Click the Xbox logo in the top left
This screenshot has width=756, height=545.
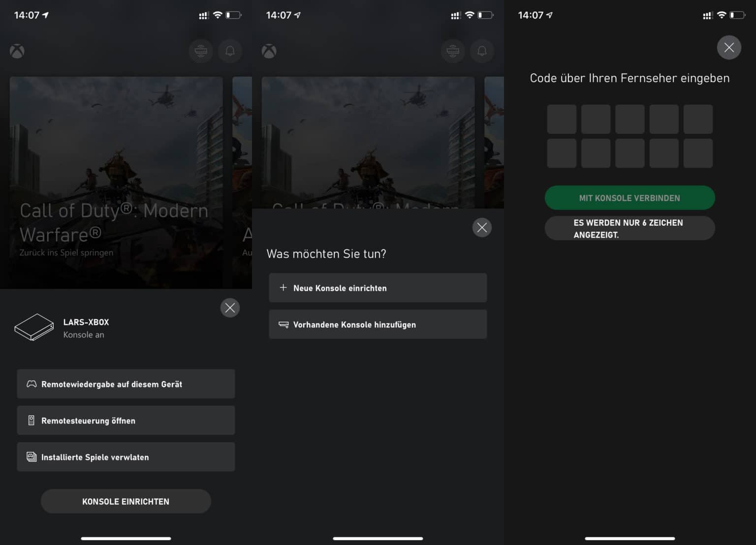point(17,51)
